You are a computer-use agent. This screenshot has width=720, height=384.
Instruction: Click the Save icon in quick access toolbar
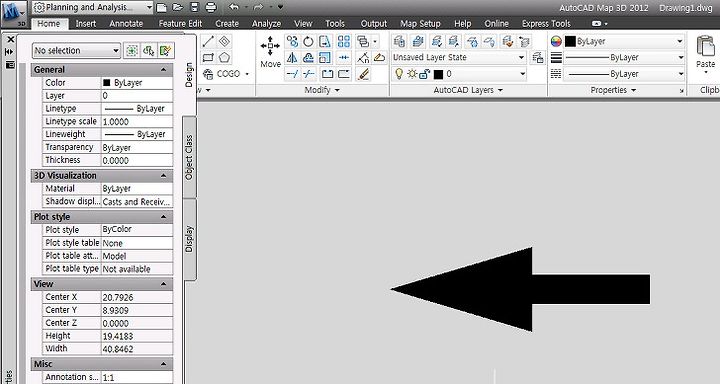click(194, 7)
